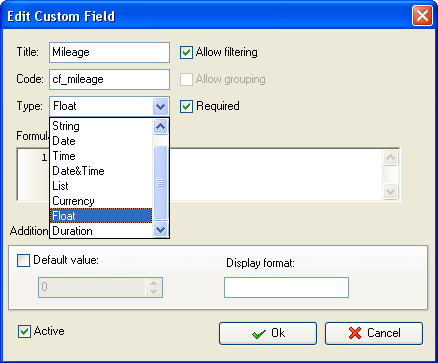Image resolution: width=438 pixels, height=363 pixels.
Task: Click the green checkmark Ok button
Action: (x=268, y=333)
